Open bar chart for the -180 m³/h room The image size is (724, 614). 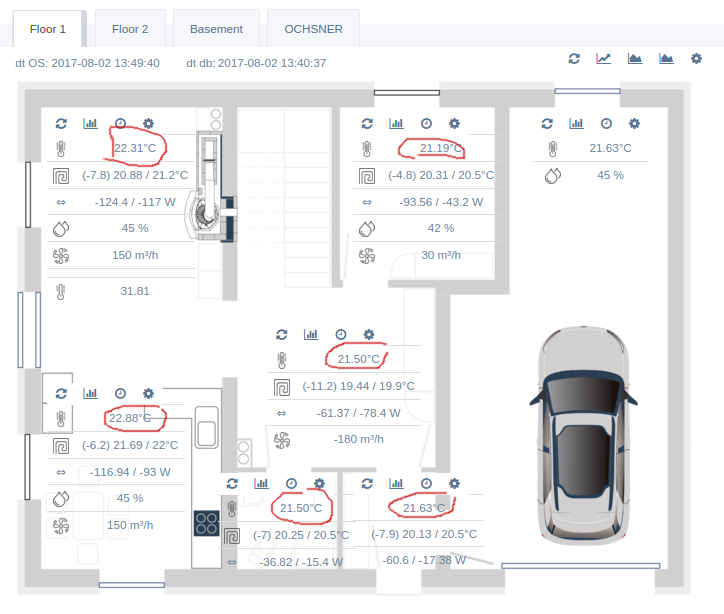(311, 335)
